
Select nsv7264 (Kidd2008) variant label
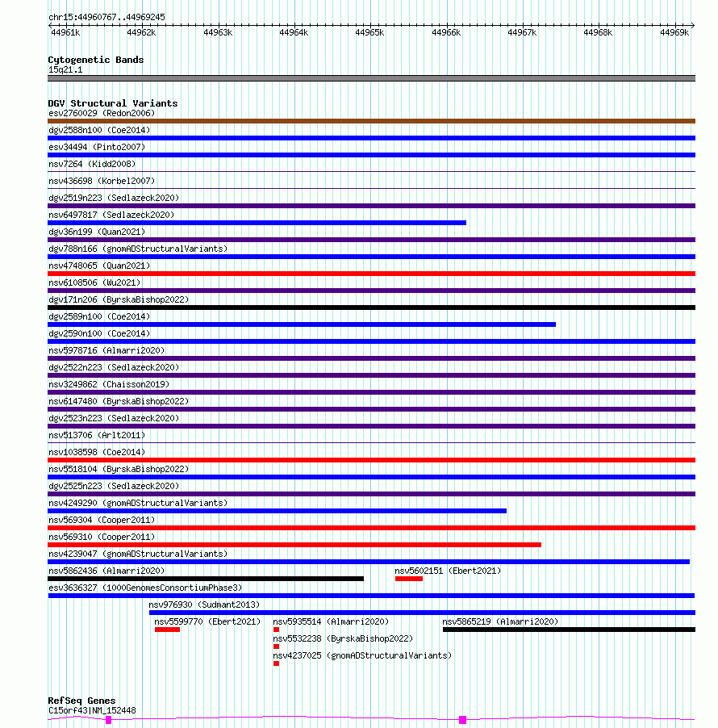click(92, 164)
